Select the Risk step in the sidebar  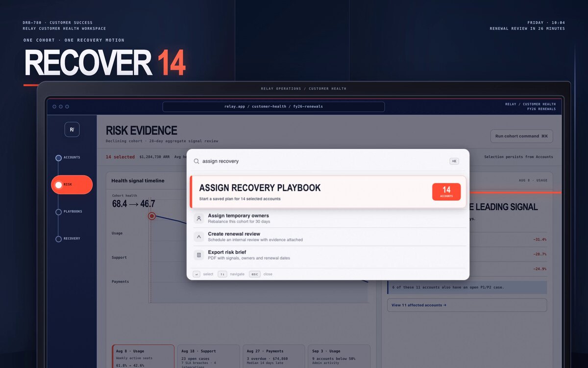click(x=72, y=184)
